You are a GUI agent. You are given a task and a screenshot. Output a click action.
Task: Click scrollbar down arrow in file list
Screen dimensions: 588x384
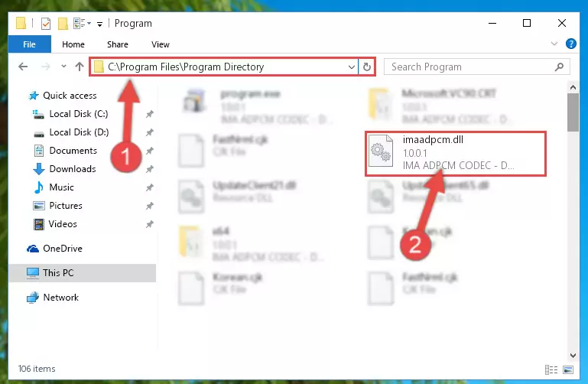(x=573, y=355)
